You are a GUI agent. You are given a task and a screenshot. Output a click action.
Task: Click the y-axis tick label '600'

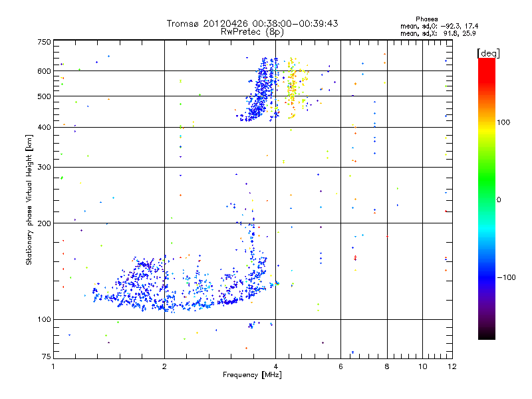44,71
